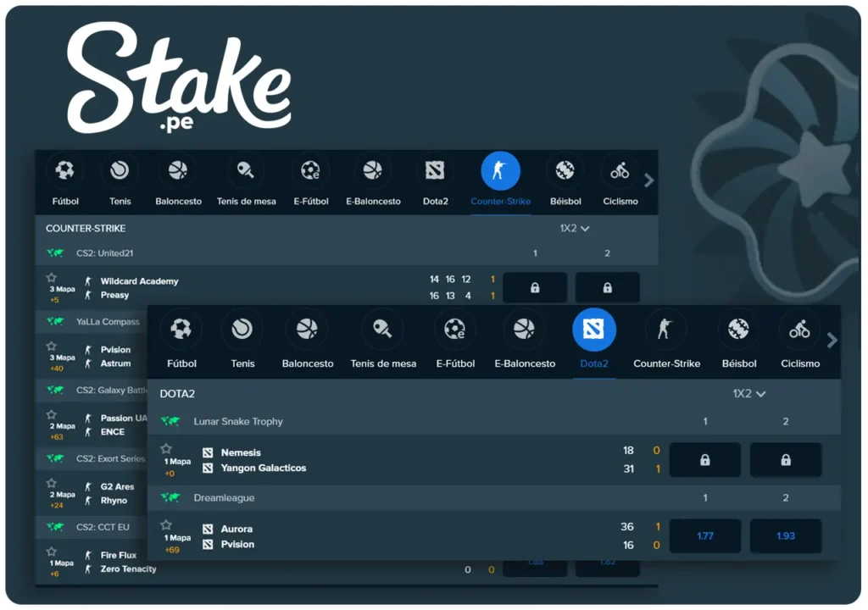
Task: Bet on Pvision at odds 1.93
Action: click(x=786, y=535)
